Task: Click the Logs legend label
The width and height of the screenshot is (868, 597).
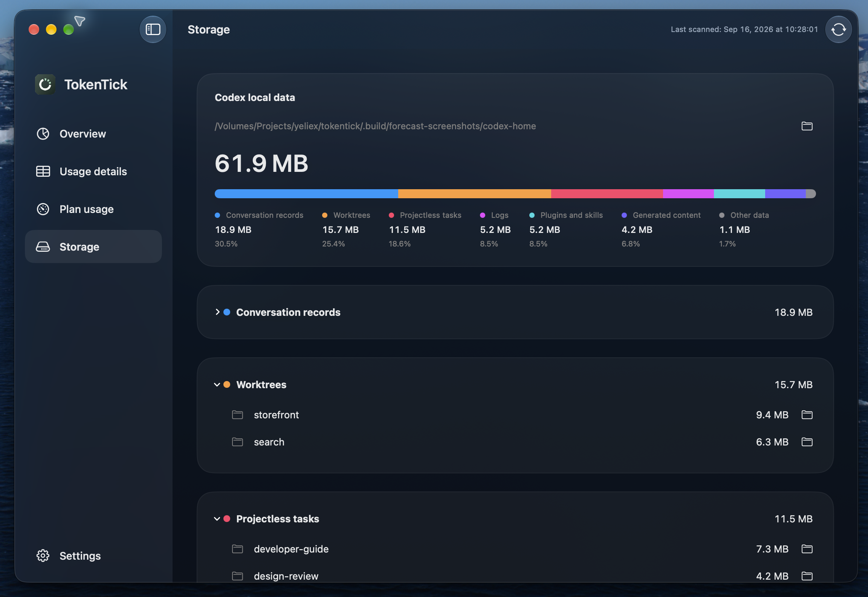Action: (500, 215)
